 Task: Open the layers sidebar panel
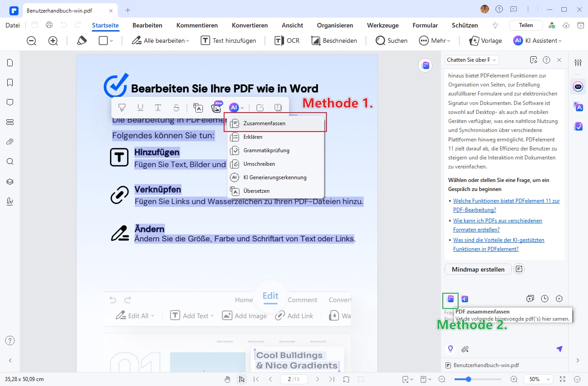click(10, 182)
